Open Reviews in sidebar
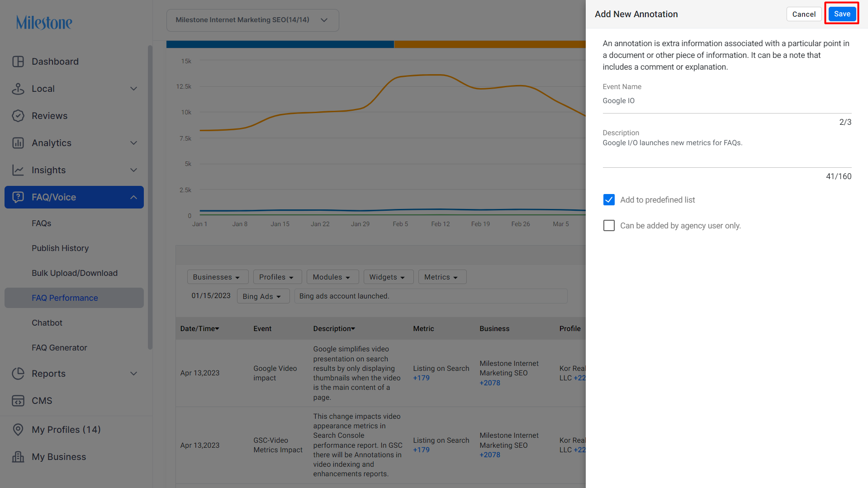Viewport: 868px width, 488px height. click(74, 116)
